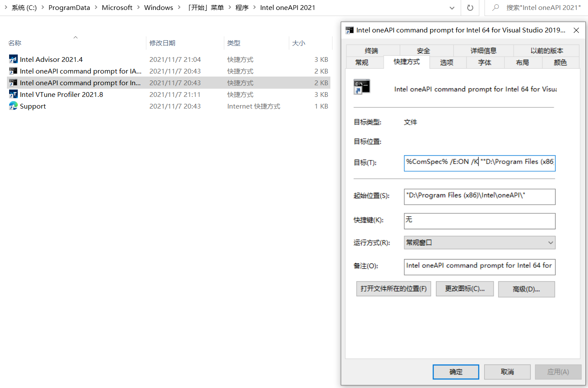Sort files by 修改日期 column header
This screenshot has width=588, height=388.
(x=162, y=43)
